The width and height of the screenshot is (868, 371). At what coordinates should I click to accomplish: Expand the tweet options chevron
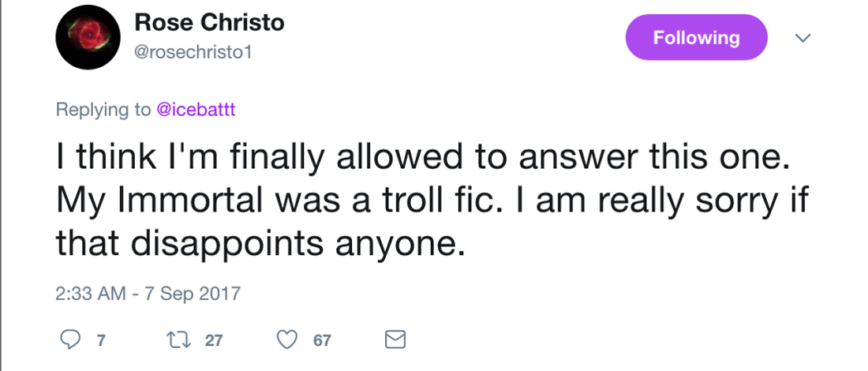(x=802, y=38)
